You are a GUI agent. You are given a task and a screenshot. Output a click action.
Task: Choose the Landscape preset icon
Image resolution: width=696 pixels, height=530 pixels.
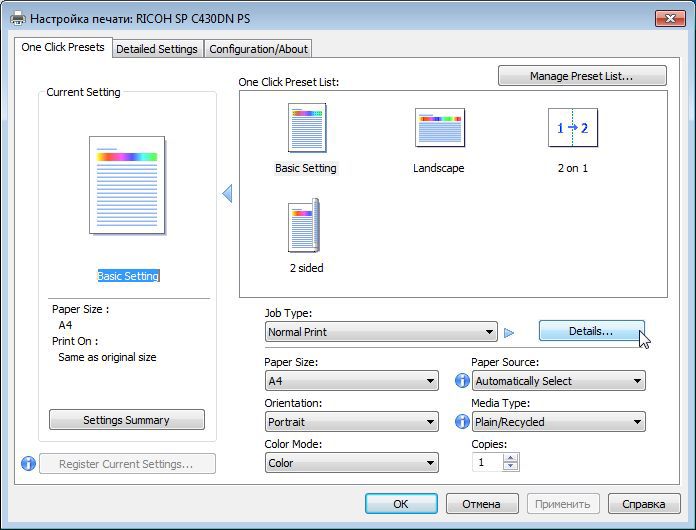click(439, 127)
